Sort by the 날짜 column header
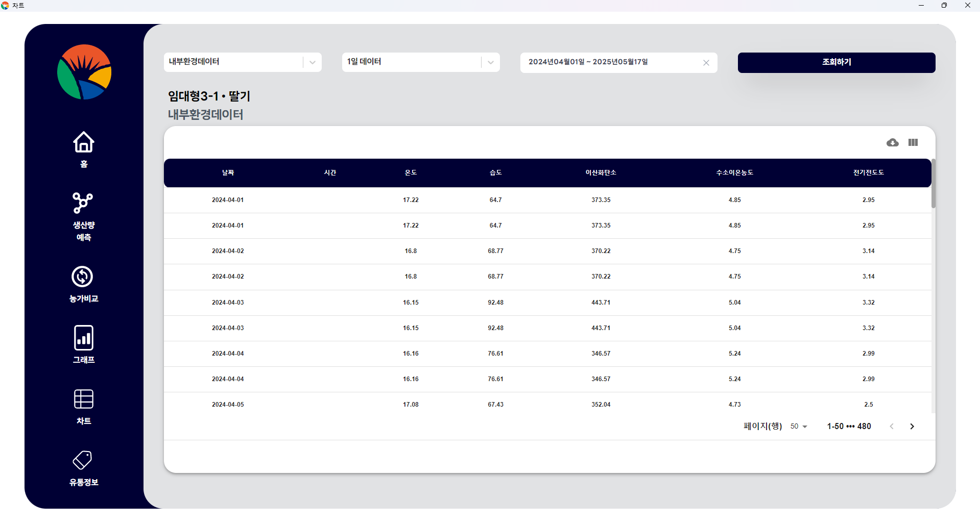 (228, 173)
